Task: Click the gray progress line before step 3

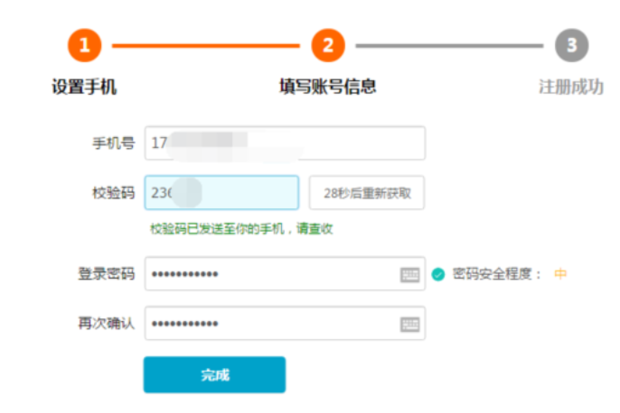Action: tap(450, 45)
